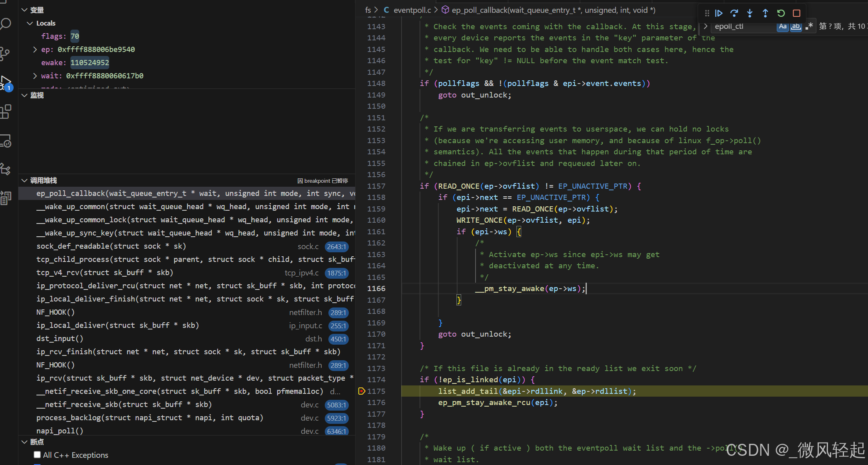
Task: Select __wake_up_sync_key stack frame
Action: point(187,233)
